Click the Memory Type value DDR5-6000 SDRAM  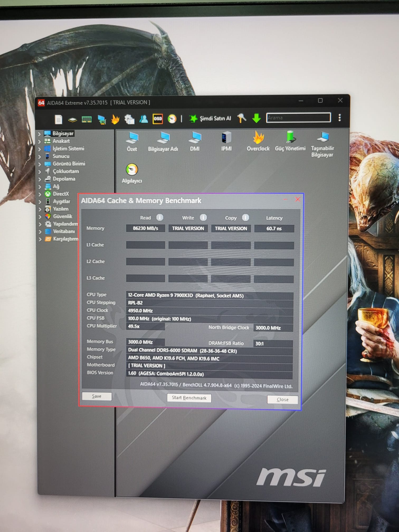[x=209, y=351]
